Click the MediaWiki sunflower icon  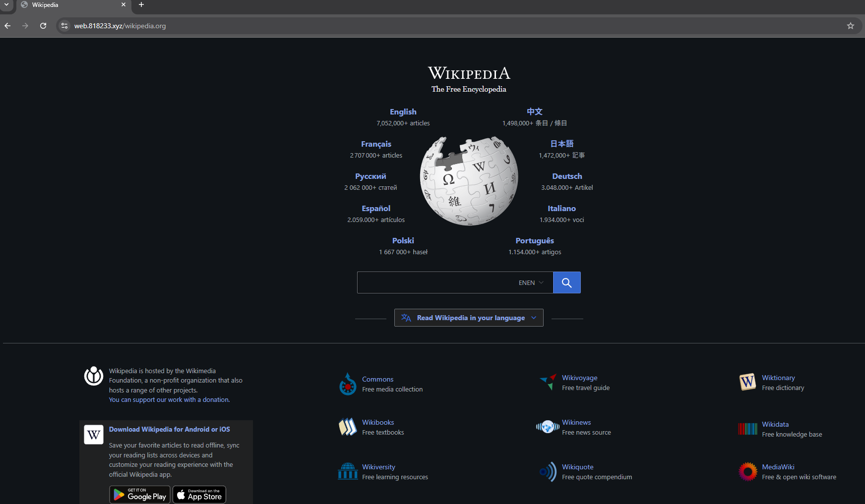[747, 471]
